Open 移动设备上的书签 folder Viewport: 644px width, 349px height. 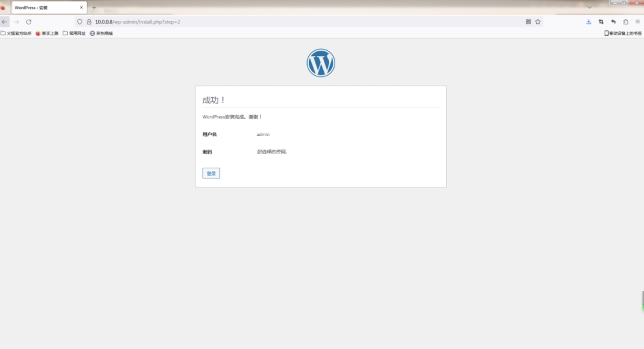623,33
